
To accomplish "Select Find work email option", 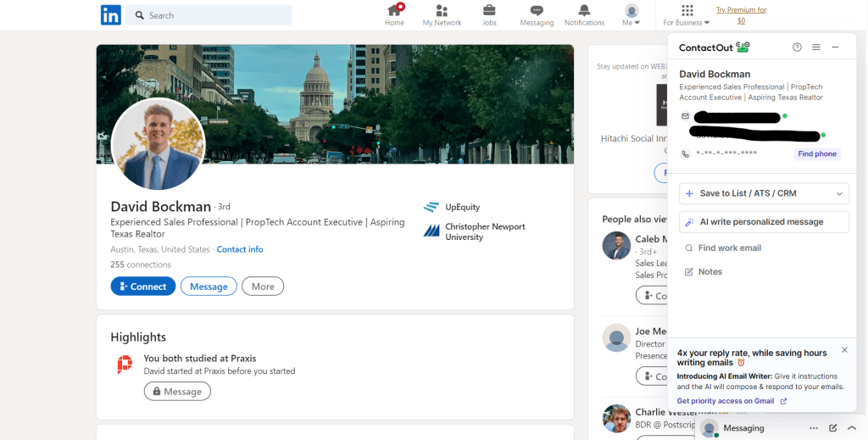I will pyautogui.click(x=729, y=248).
